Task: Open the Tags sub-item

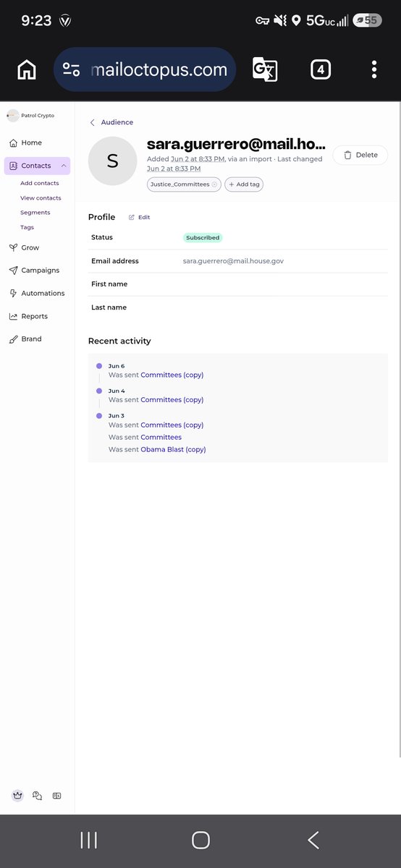Action: point(27,227)
